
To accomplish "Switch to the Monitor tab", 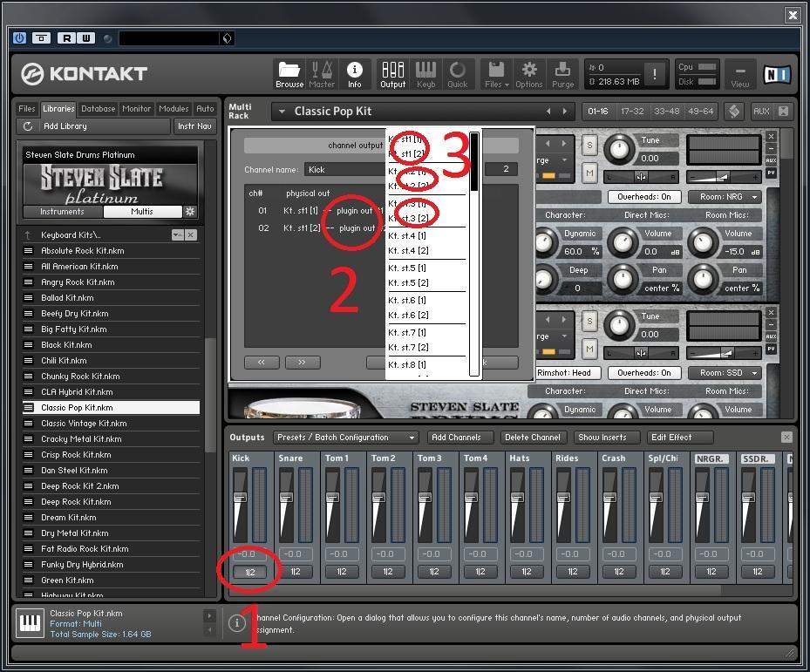I will tap(136, 108).
